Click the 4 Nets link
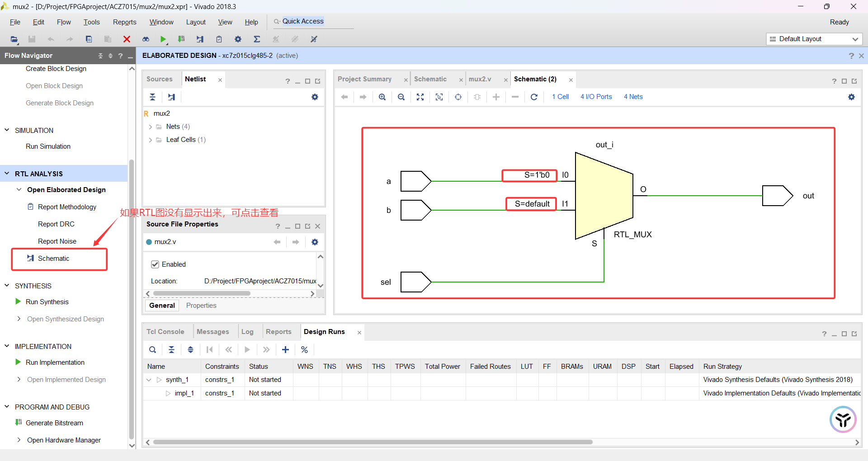Viewport: 868px width, 461px height. (633, 97)
